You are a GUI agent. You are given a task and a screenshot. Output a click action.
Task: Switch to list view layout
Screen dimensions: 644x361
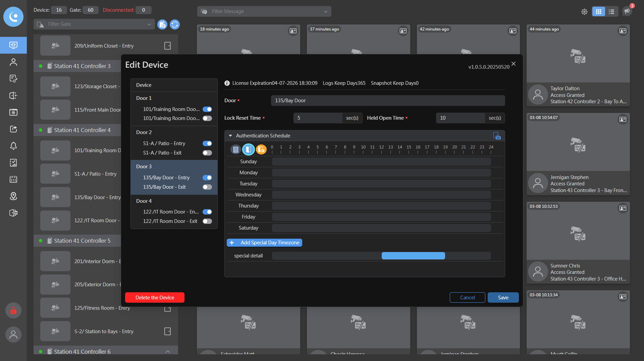click(x=611, y=12)
